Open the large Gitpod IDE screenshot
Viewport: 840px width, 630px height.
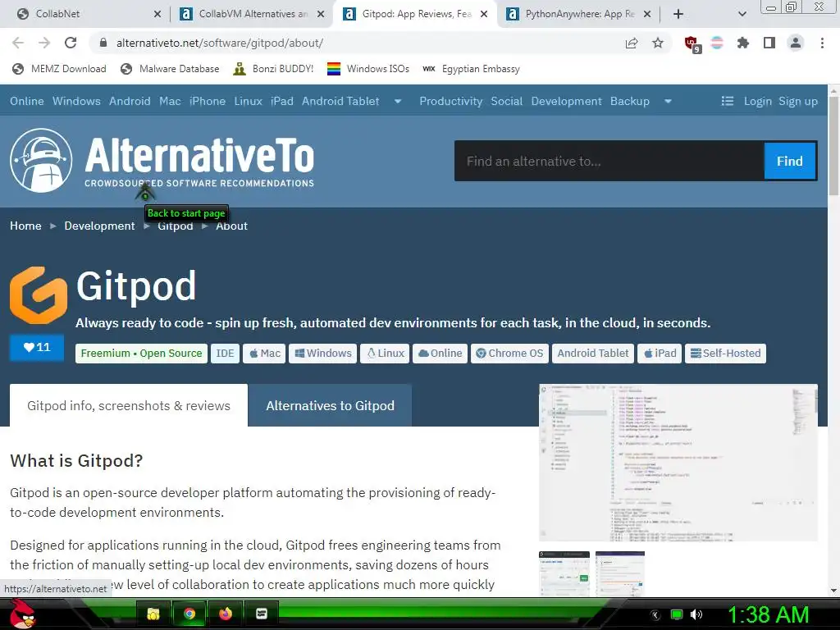pyautogui.click(x=678, y=463)
